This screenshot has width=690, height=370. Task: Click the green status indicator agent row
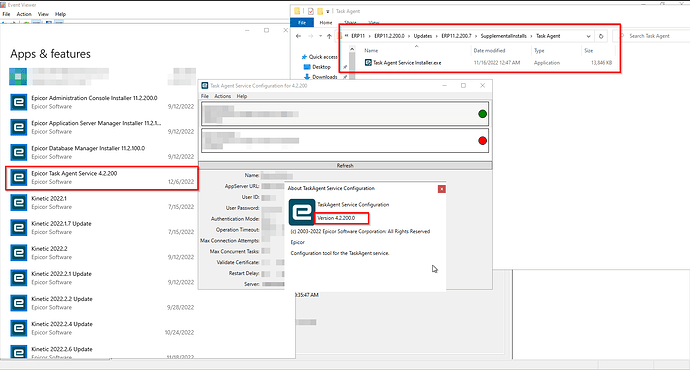coord(345,114)
